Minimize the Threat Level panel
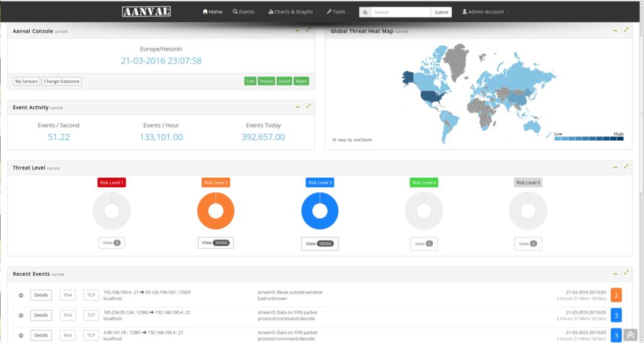The height and width of the screenshot is (343, 644). point(615,167)
